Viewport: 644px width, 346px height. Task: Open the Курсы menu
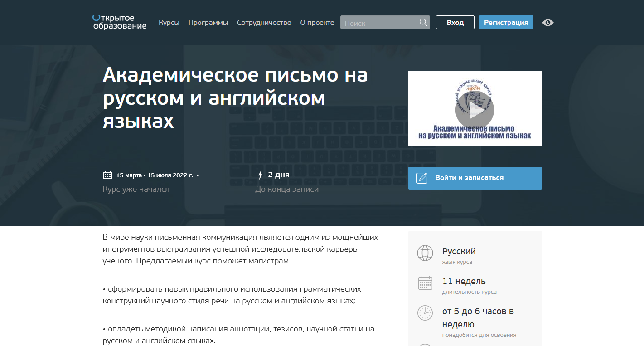(169, 22)
